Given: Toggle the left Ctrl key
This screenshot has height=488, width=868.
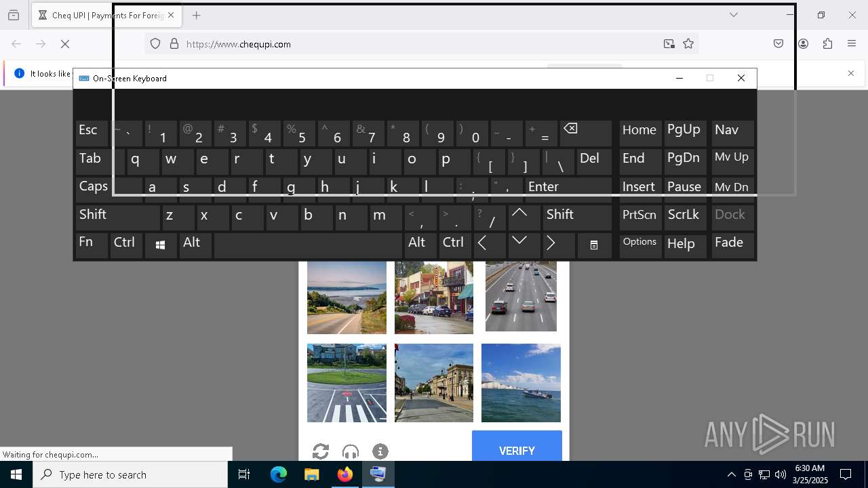Looking at the screenshot, I should [x=126, y=245].
